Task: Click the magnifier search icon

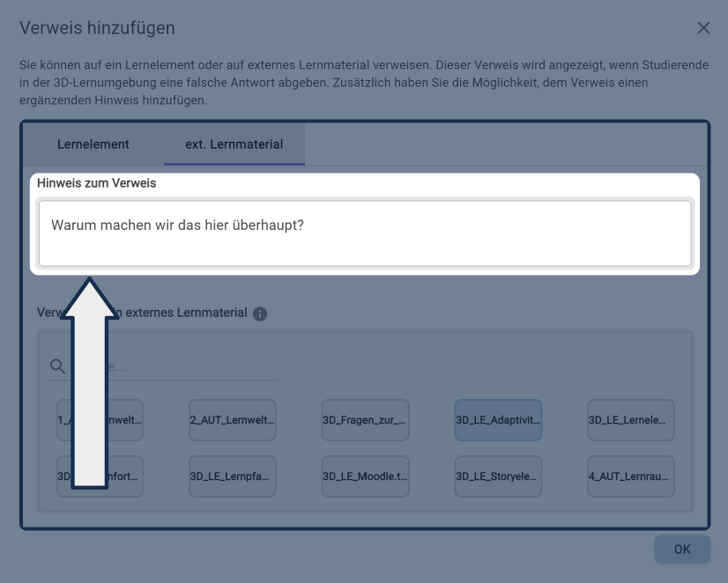Action: 57,366
